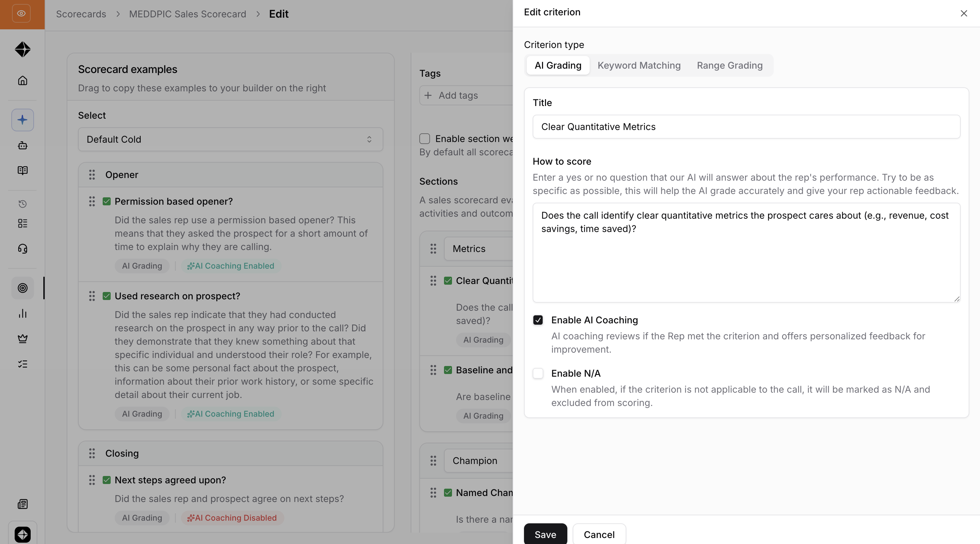Grab drag handle for Clear Quantitative criterion

(x=433, y=281)
